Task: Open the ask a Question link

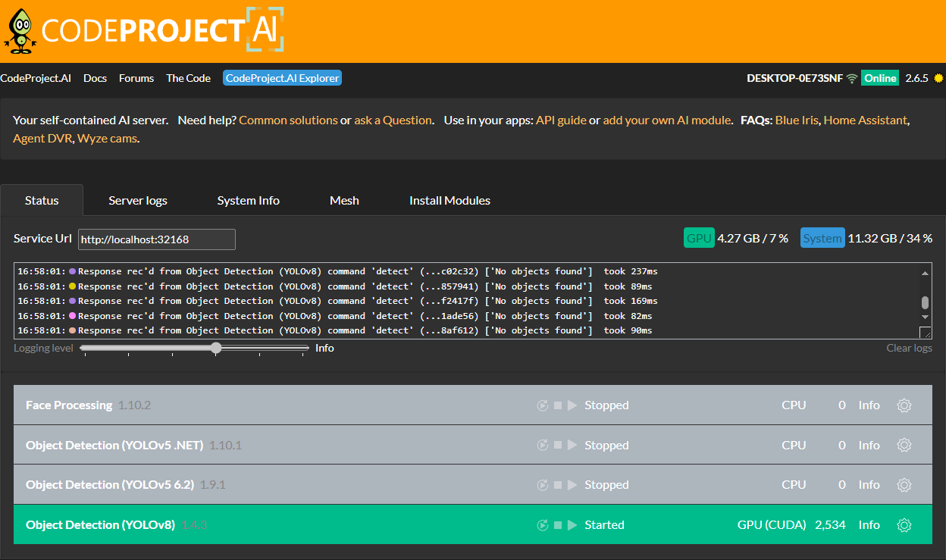Action: [393, 120]
